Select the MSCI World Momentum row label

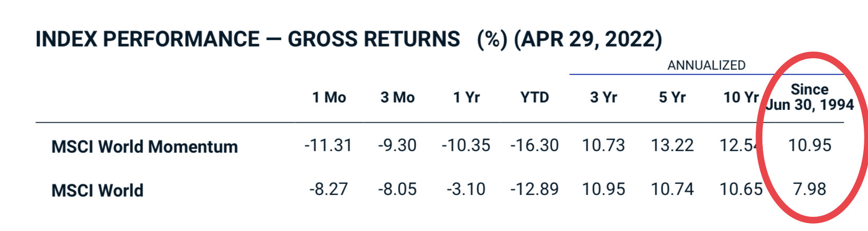pyautogui.click(x=145, y=146)
